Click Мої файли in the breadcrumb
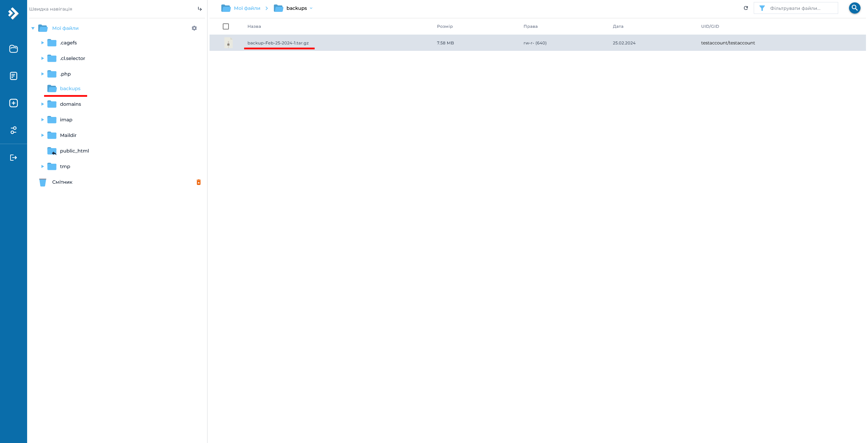The image size is (868, 443). 248,8
